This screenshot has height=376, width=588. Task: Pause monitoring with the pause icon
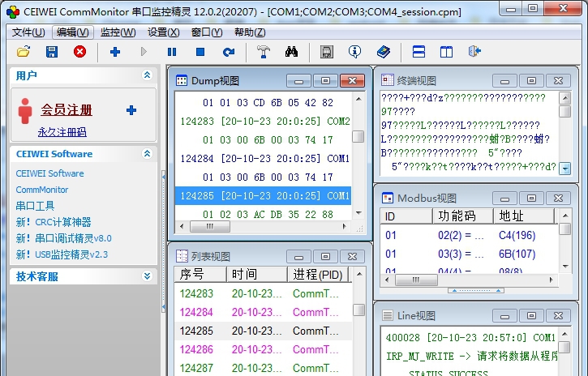[x=172, y=52]
